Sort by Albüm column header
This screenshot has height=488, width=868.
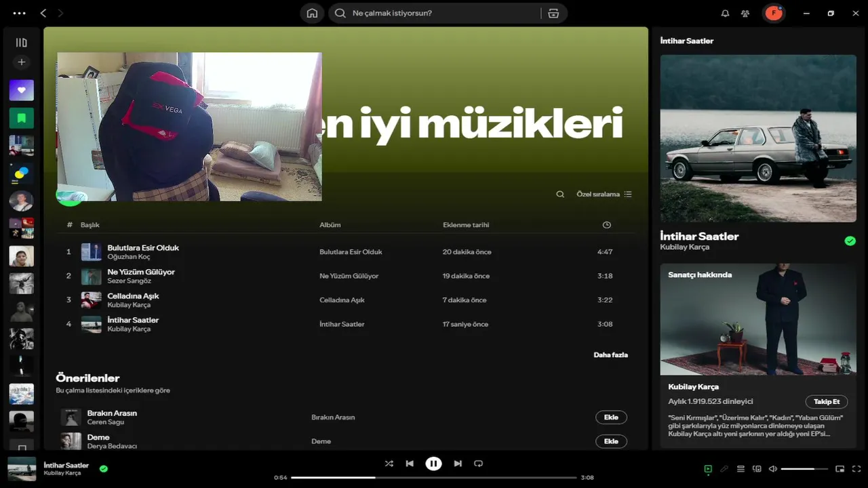click(x=330, y=225)
